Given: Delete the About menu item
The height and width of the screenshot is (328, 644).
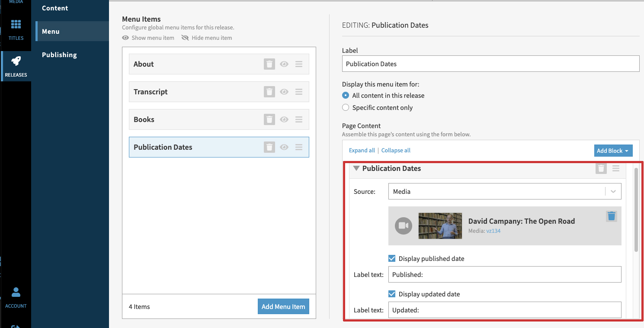Looking at the screenshot, I should 269,64.
